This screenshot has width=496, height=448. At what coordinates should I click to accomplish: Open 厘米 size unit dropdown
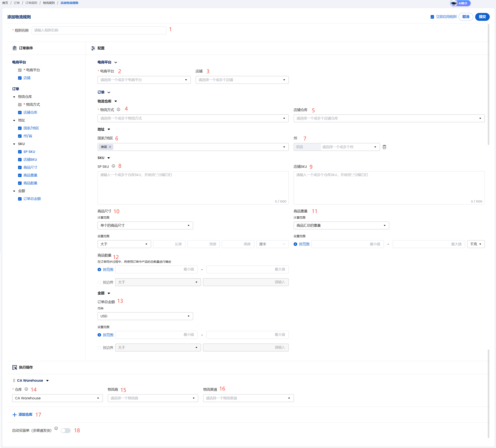coord(272,244)
